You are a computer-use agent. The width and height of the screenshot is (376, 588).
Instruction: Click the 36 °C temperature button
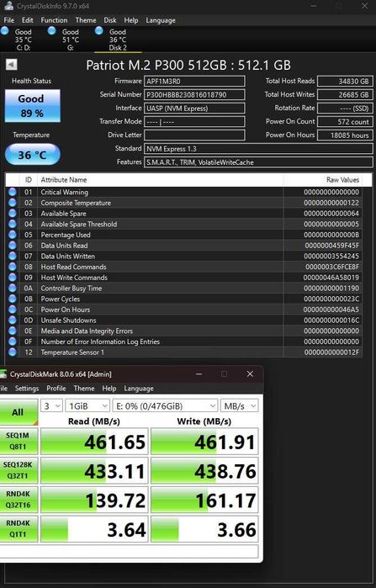coord(32,155)
